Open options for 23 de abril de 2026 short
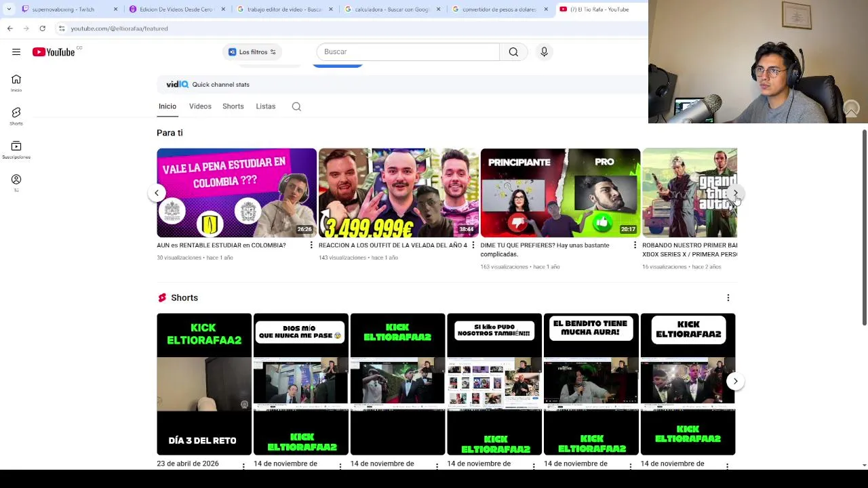Viewport: 868px width, 488px height. point(243,466)
